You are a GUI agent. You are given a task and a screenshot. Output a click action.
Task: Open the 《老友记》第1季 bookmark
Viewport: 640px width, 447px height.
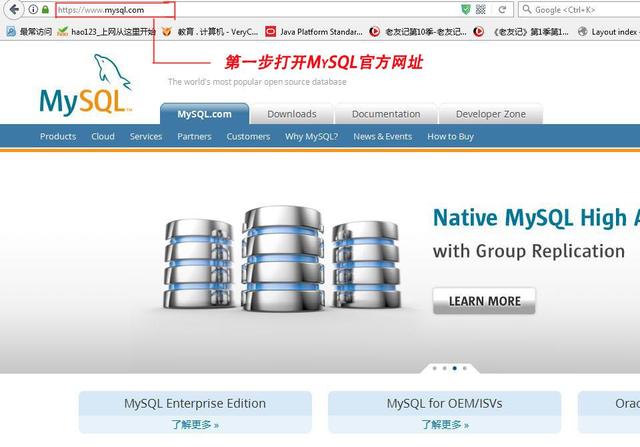(x=521, y=31)
